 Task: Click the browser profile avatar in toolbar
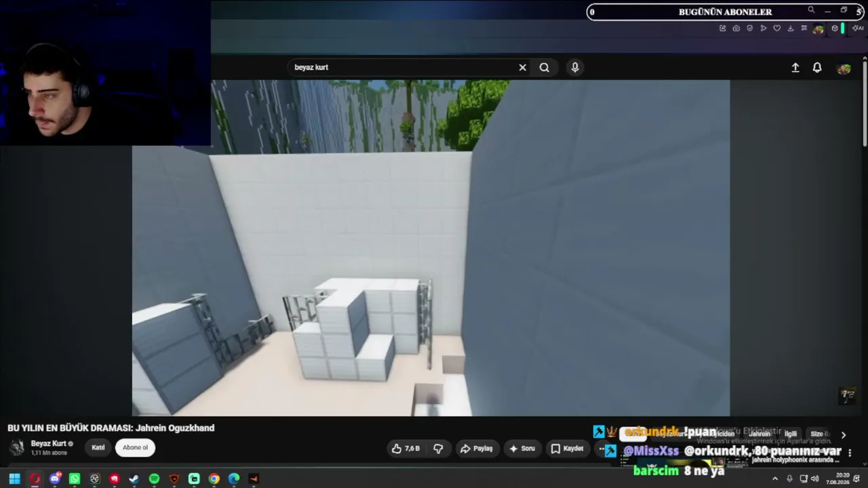[x=818, y=28]
